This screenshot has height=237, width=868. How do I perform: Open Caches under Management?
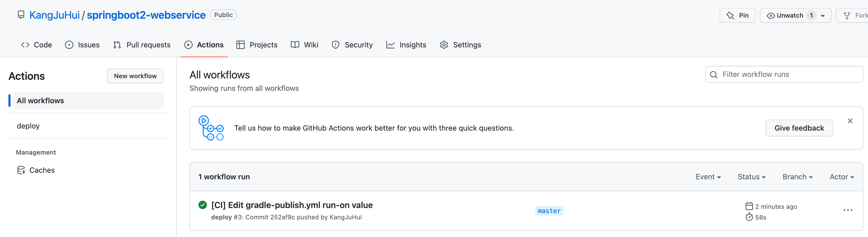pos(88,170)
